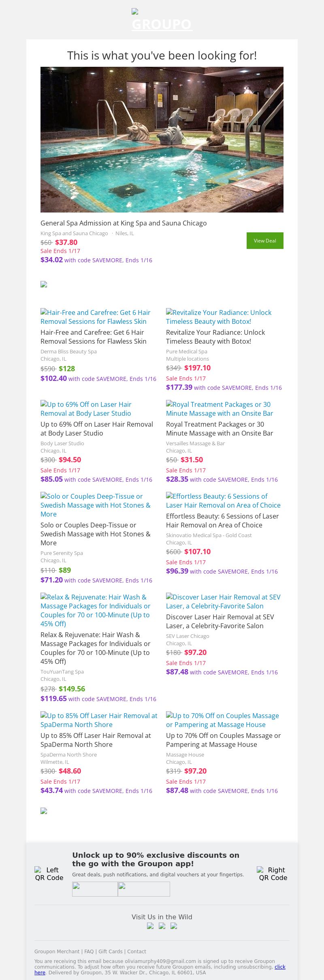Open Royal Treatment Packages image link
This screenshot has width=324, height=980.
[x=220, y=409]
